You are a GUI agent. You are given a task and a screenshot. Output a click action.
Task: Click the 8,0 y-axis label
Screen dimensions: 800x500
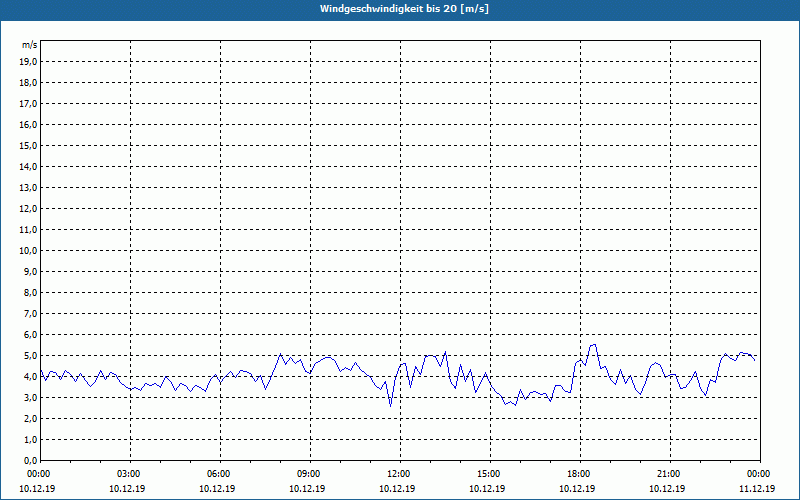coord(30,292)
